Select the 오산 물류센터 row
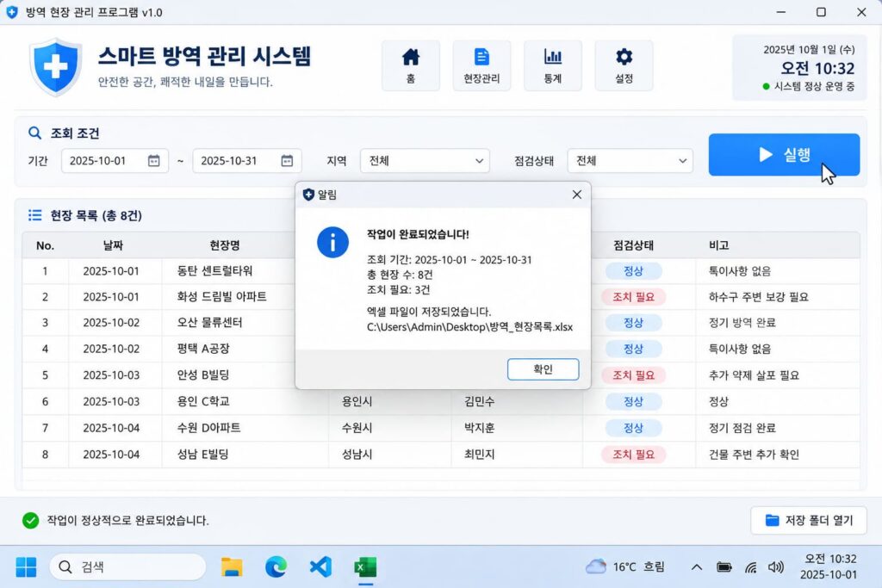Screen dimensions: 882x588 pos(440,323)
